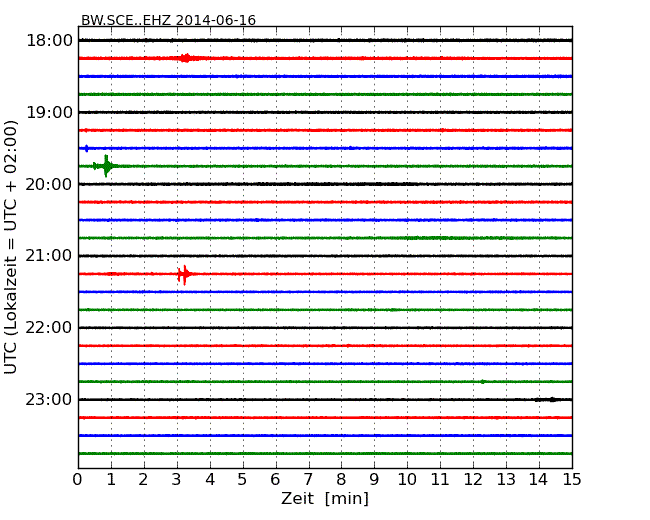
Task: Click the x-axis tick label 5
Action: 243,480
